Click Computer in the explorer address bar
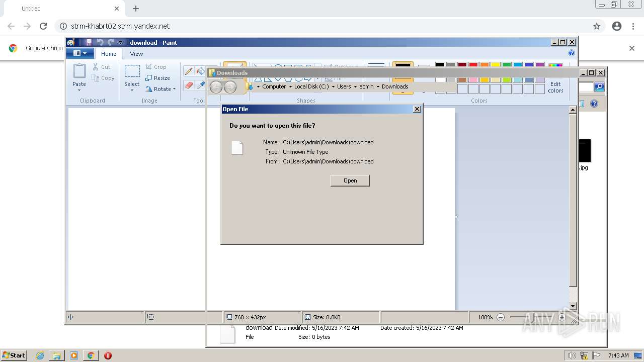Viewport: 644px width, 362px height. click(274, 86)
